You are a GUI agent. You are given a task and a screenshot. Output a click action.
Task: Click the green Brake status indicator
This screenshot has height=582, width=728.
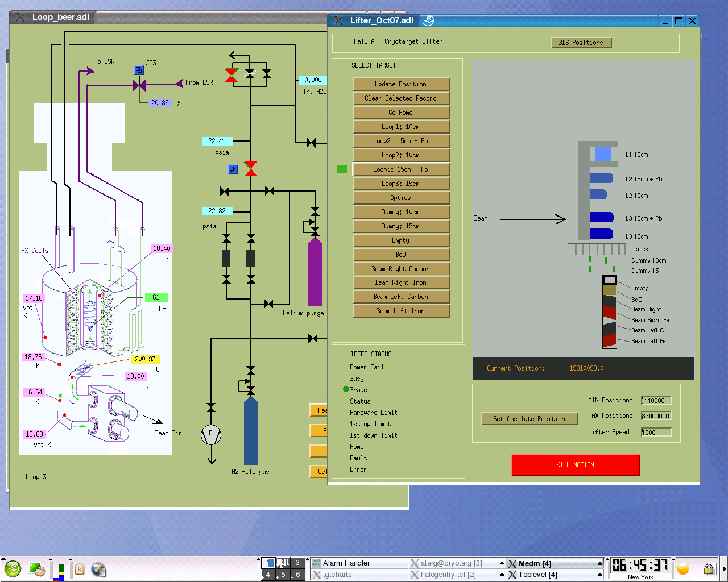click(345, 389)
